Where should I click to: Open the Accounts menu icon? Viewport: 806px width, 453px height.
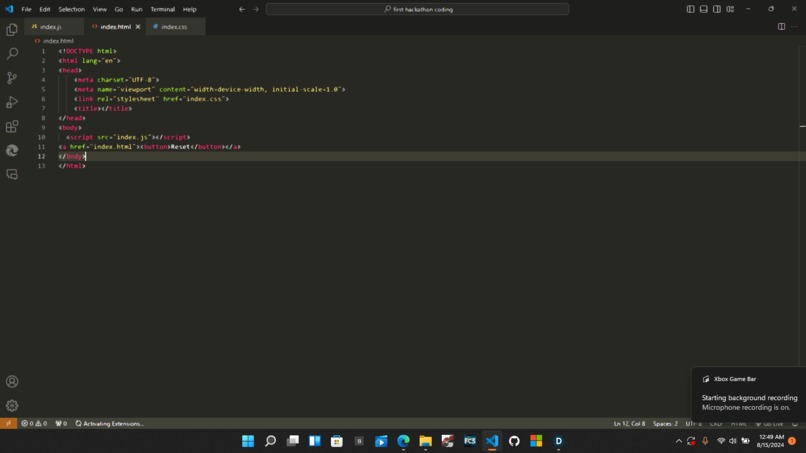(x=12, y=382)
